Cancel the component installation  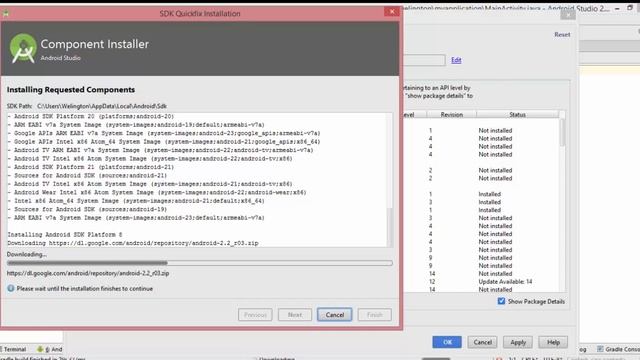pos(334,315)
